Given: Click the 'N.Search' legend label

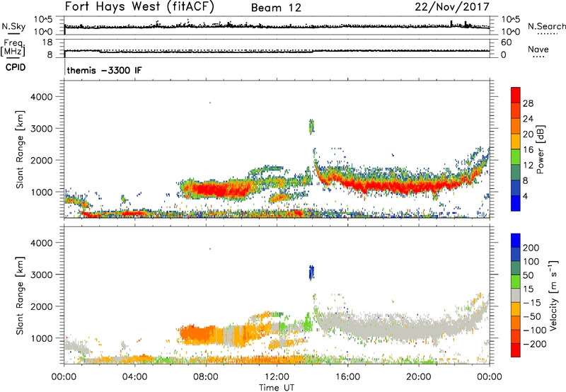Looking at the screenshot, I should [547, 26].
